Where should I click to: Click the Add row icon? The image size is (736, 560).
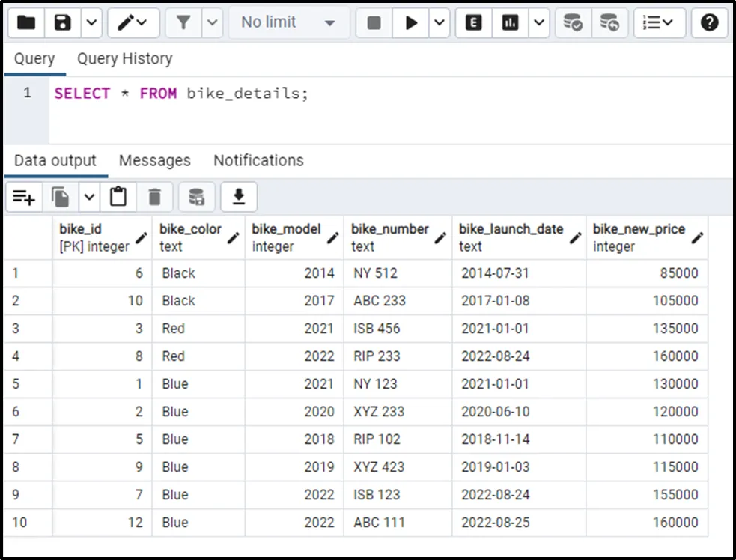point(23,197)
